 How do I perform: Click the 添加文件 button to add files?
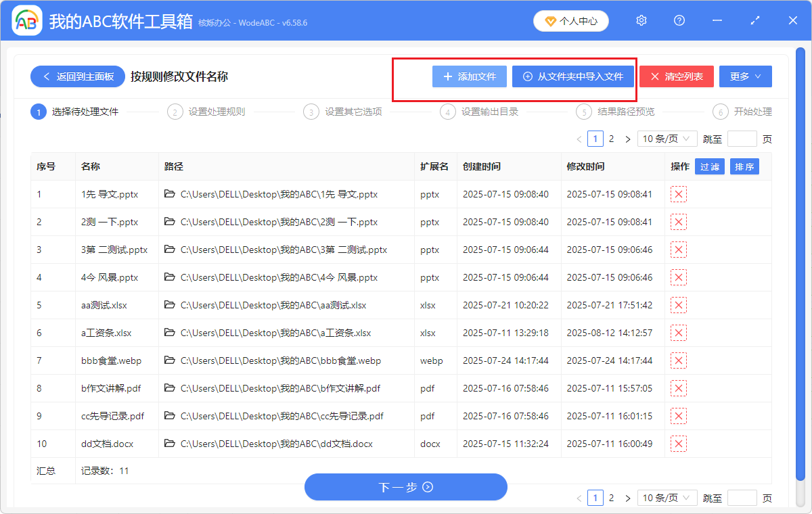(469, 76)
